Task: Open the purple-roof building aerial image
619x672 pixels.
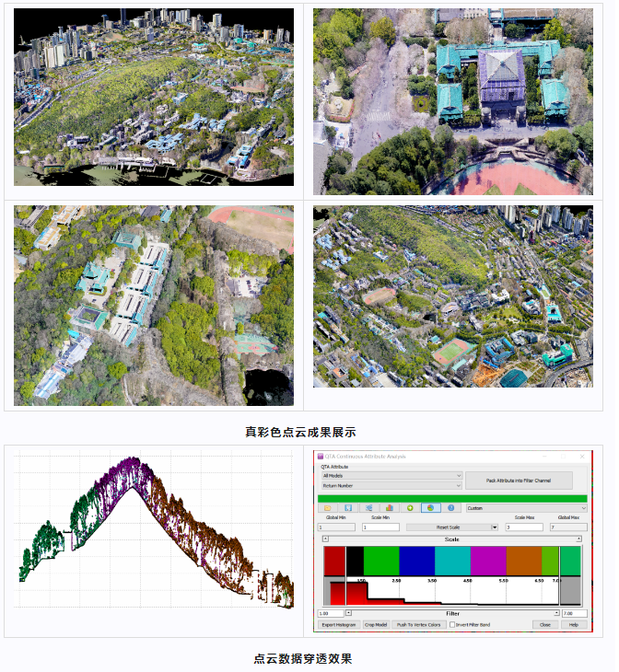Action: pyautogui.click(x=453, y=101)
